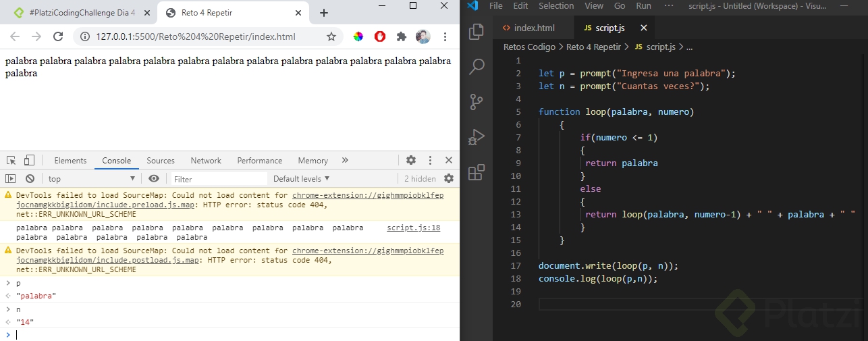Screen dimensions: 868x341
Task: Open the red ad-blocker extension icon
Action: [380, 36]
